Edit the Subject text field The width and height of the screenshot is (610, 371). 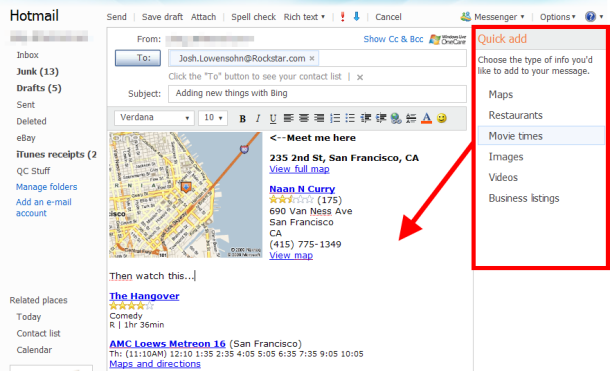pos(317,94)
